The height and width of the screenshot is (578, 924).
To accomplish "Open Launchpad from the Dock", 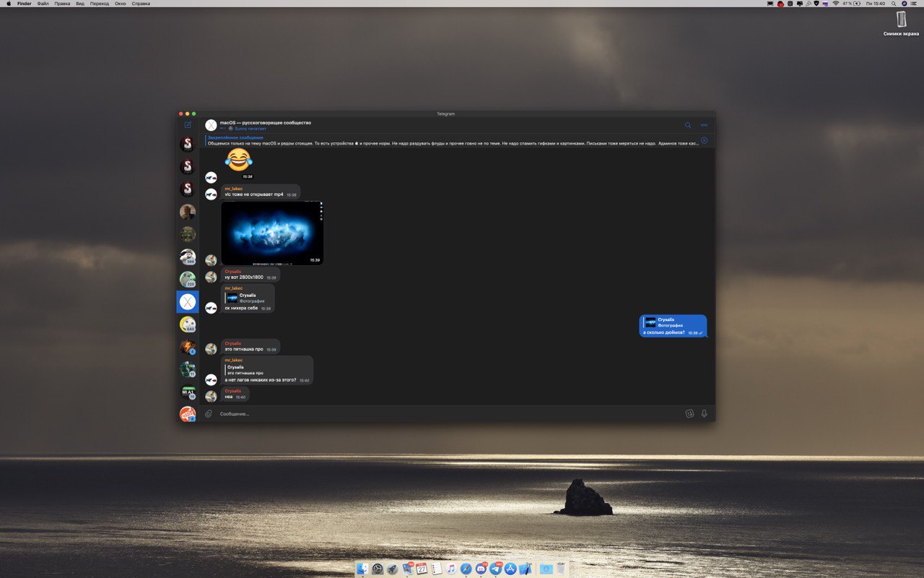I will click(392, 569).
